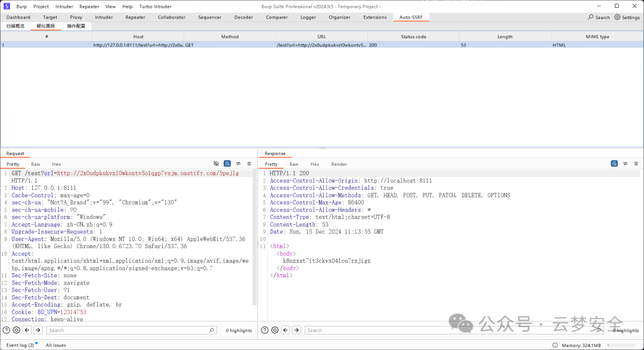Click the Burp Suite logo icon

coord(7,6)
